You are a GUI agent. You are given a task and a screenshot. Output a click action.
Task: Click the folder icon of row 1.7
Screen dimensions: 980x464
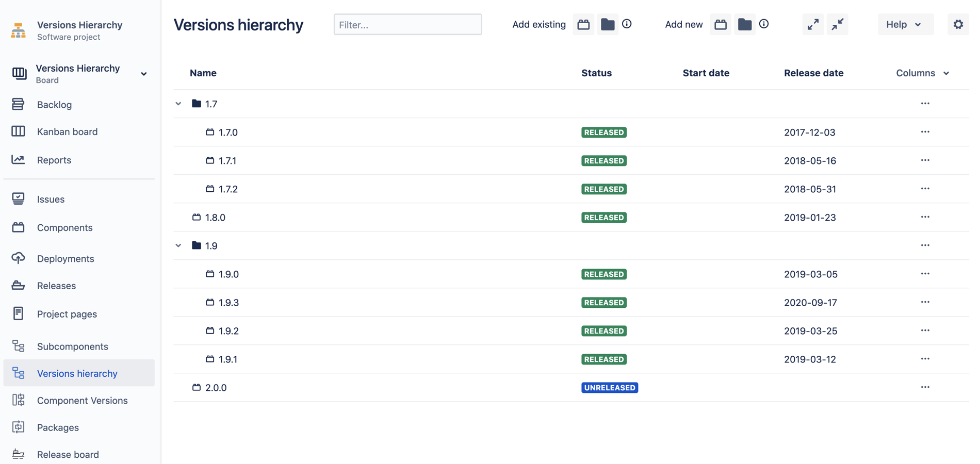pyautogui.click(x=197, y=104)
